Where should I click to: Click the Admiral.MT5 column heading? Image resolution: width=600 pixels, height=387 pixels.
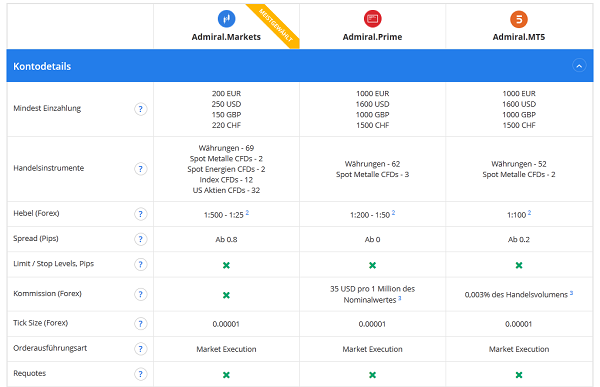pyautogui.click(x=519, y=37)
